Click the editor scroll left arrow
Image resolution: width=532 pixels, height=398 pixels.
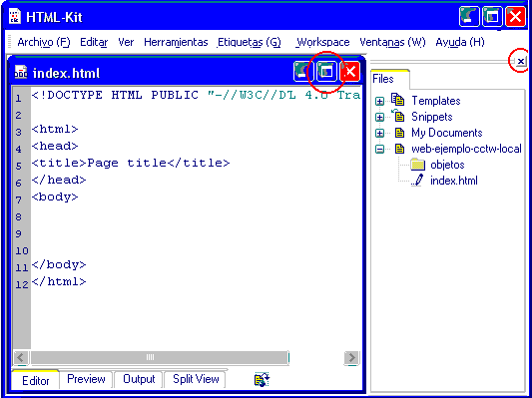(21, 358)
